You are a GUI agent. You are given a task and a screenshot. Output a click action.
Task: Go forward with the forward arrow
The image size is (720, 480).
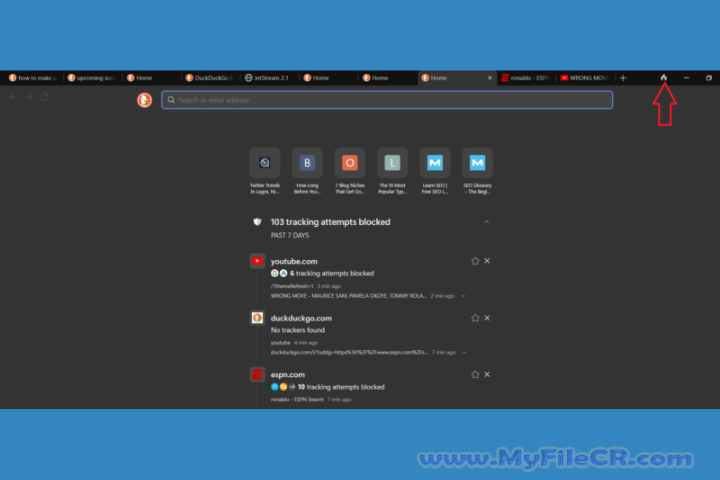click(29, 97)
